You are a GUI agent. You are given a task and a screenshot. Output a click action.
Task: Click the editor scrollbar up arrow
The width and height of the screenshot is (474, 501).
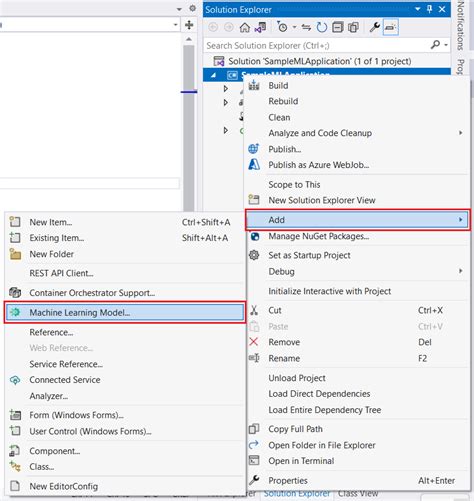pos(189,39)
